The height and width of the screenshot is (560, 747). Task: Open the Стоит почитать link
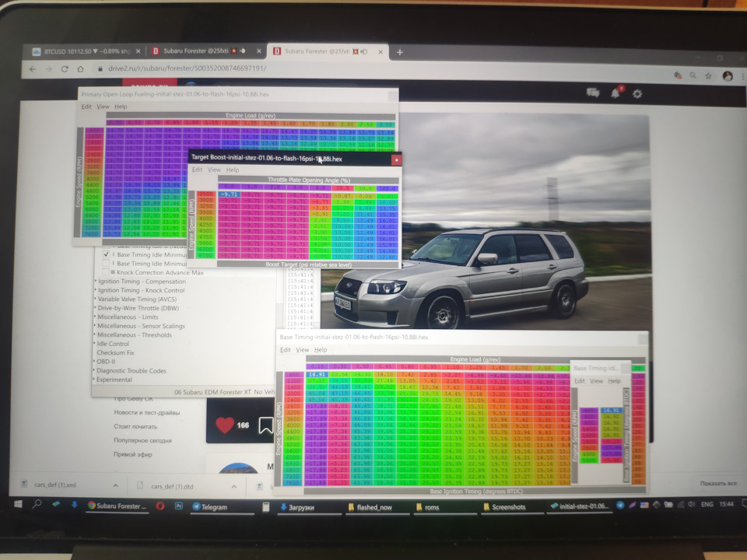(x=135, y=427)
